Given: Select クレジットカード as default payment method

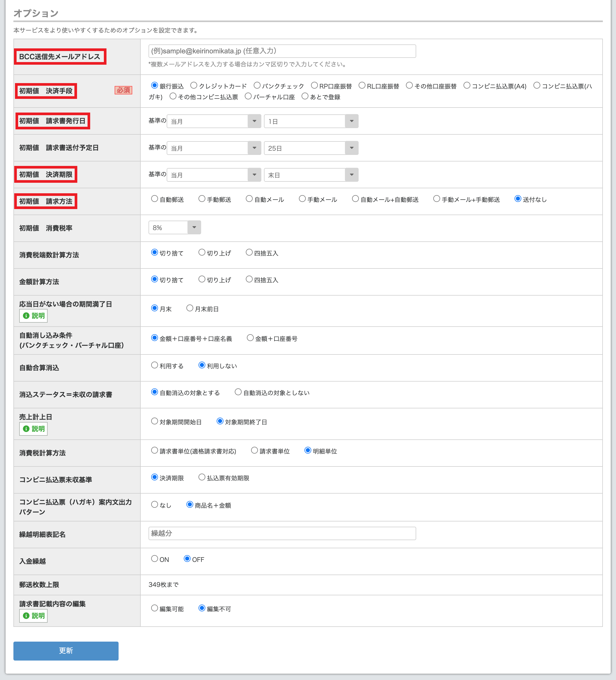Looking at the screenshot, I should click(194, 85).
